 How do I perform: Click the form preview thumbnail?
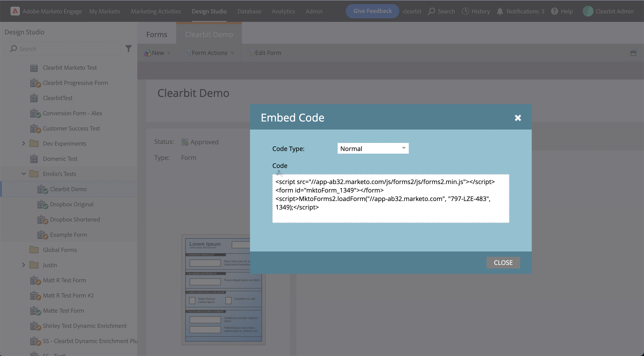[223, 290]
